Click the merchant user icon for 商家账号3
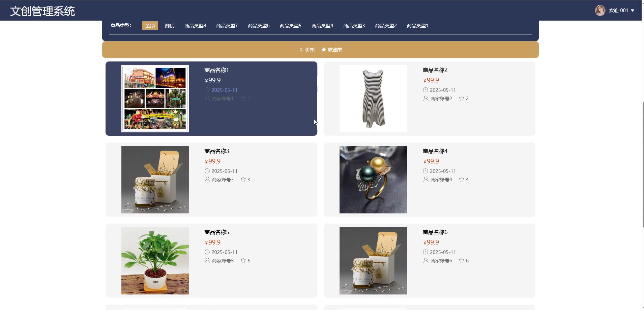The height and width of the screenshot is (310, 644). tap(207, 179)
